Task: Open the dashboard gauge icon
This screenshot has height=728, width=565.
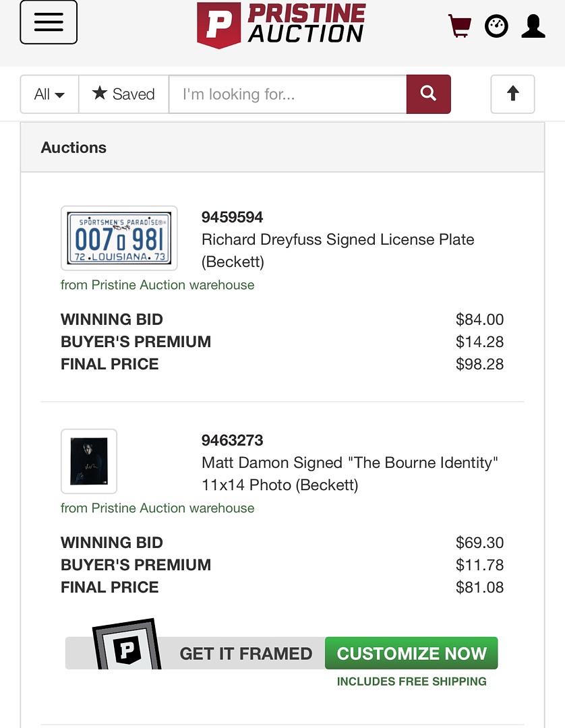Action: click(496, 26)
